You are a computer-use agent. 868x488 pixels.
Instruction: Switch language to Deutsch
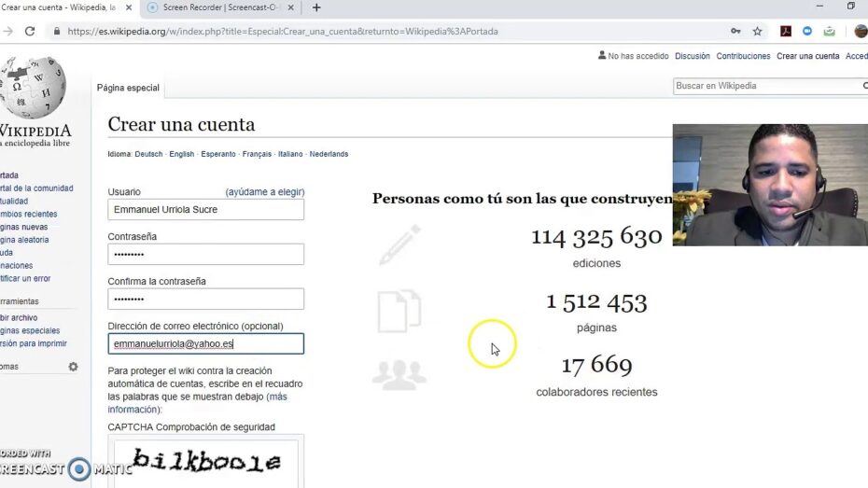pos(149,154)
